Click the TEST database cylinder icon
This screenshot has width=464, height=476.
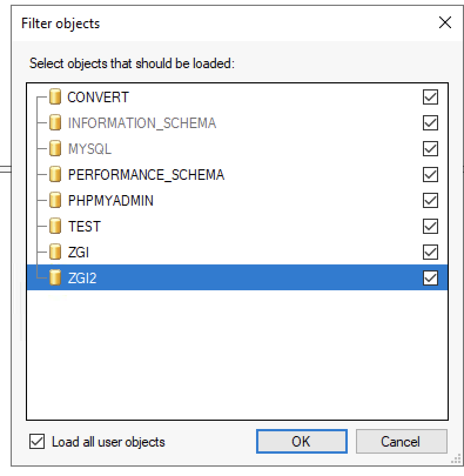(x=55, y=226)
